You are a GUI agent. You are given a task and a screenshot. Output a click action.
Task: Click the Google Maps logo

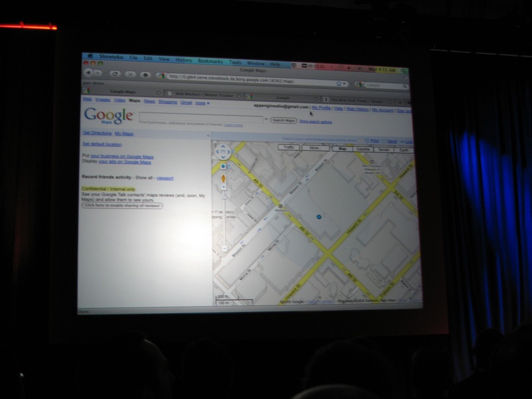(108, 116)
